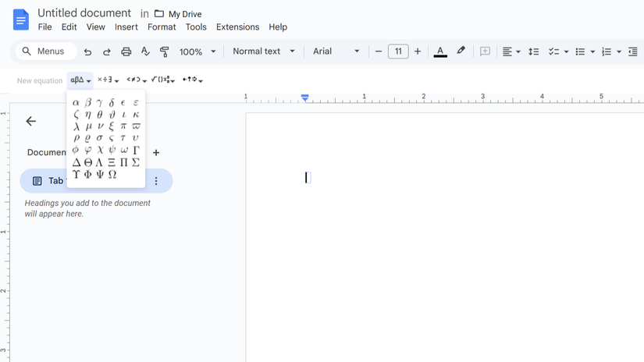Image resolution: width=644 pixels, height=362 pixels.
Task: Open the text alignment dropdown
Action: 511,51
